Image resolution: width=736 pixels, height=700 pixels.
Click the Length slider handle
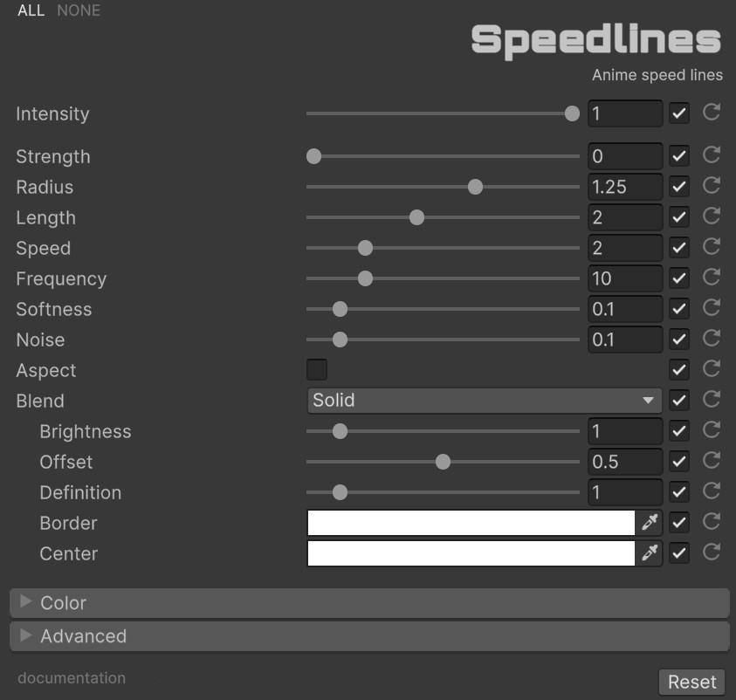[416, 217]
